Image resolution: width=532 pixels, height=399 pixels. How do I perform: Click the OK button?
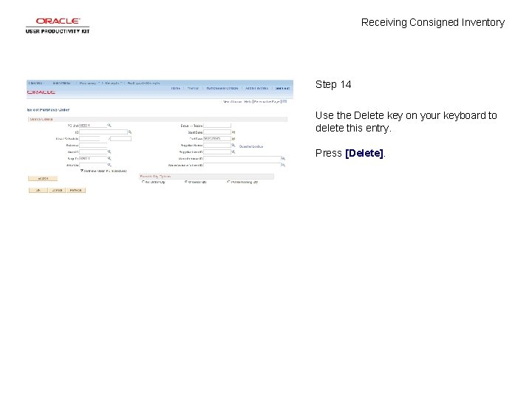coord(38,191)
